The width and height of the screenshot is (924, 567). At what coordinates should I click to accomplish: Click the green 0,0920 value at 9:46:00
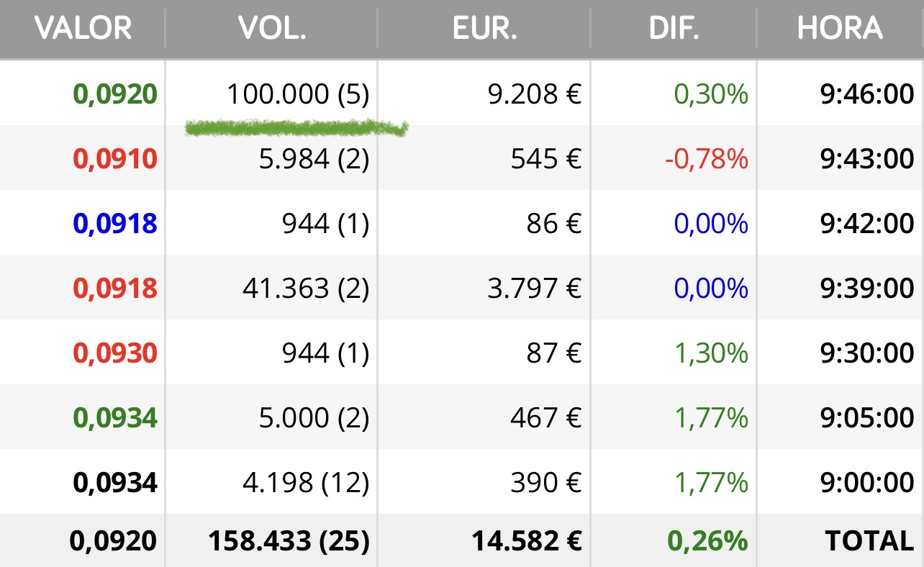[115, 94]
